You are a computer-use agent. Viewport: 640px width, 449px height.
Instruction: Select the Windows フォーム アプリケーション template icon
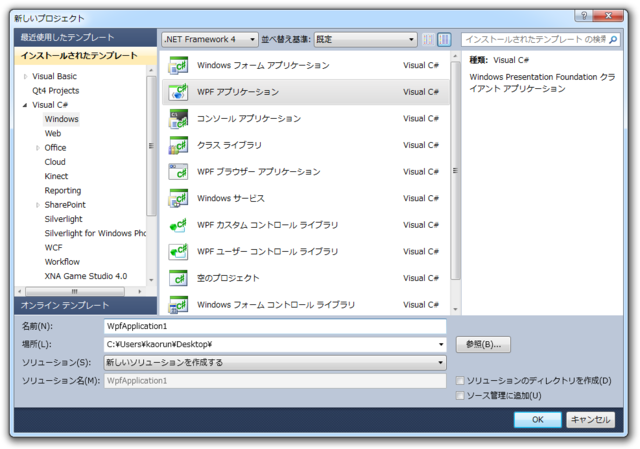pyautogui.click(x=178, y=65)
